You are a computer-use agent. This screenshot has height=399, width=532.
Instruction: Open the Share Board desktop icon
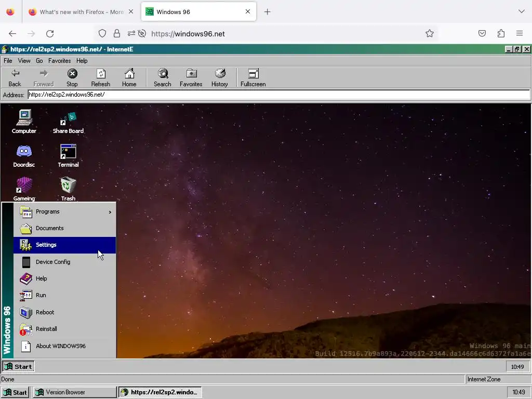point(68,122)
